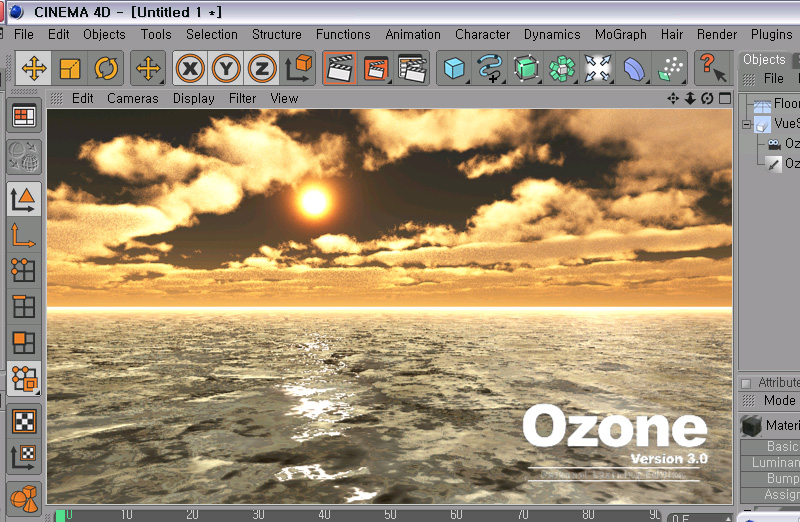The width and height of the screenshot is (800, 522).
Task: Switch to Object Axis mode
Action: 24,236
